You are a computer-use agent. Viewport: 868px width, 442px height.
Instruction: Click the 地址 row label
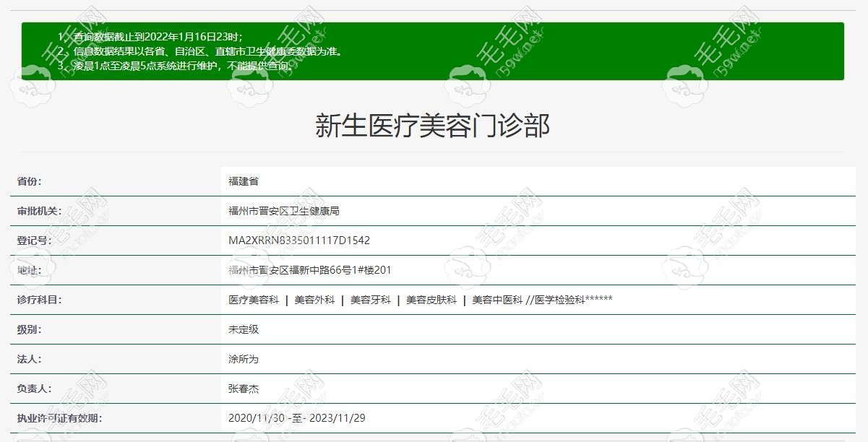30,270
